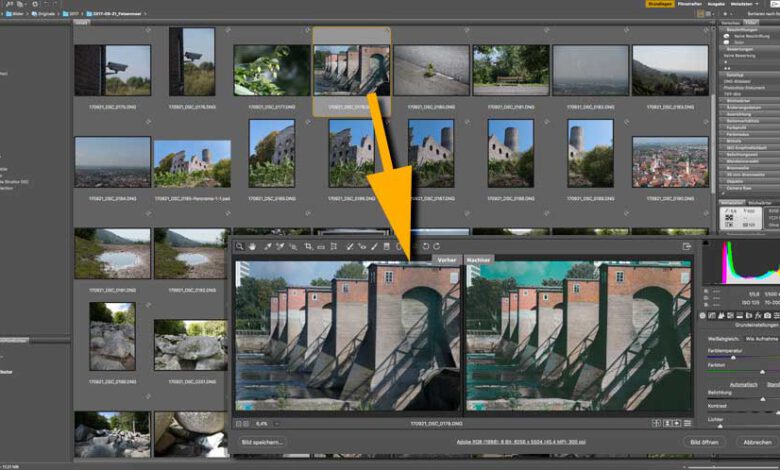The width and height of the screenshot is (780, 470).
Task: Click the Bild öffnen button
Action: (703, 441)
